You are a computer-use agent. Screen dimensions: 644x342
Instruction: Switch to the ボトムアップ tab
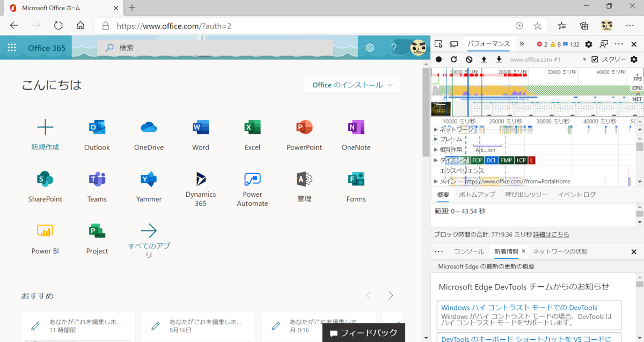tap(477, 195)
